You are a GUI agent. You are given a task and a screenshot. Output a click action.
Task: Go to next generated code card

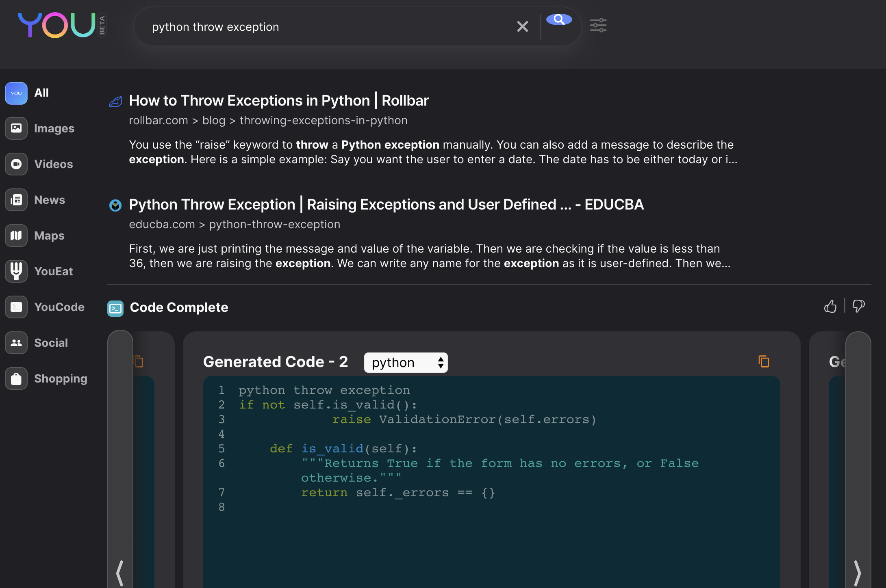coord(858,573)
